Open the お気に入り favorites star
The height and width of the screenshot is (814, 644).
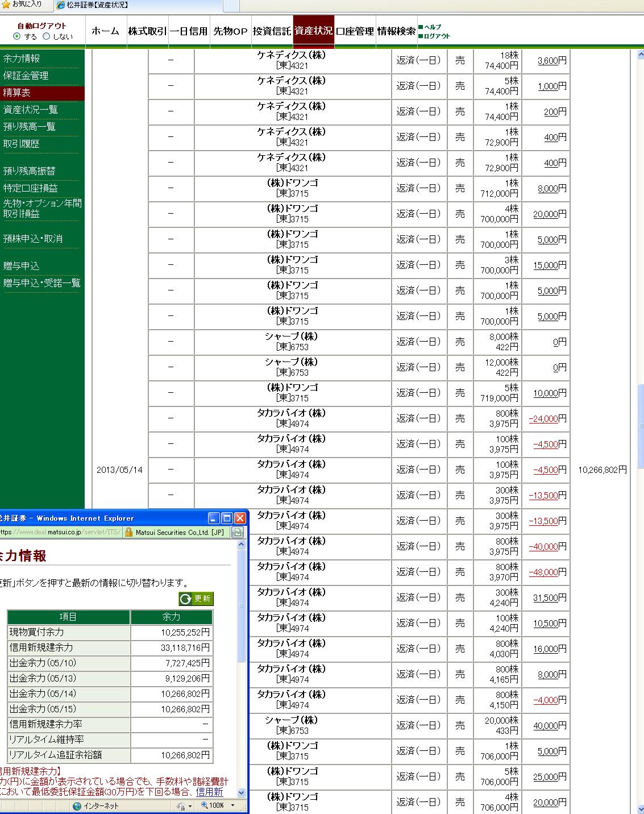pyautogui.click(x=6, y=5)
